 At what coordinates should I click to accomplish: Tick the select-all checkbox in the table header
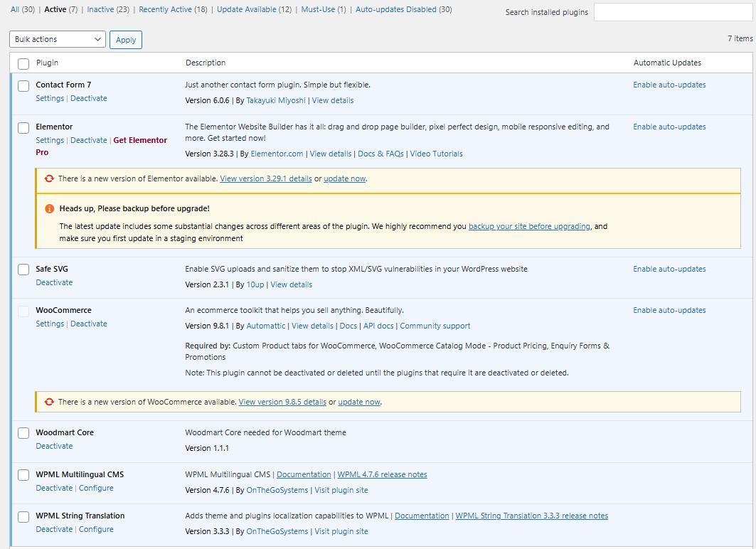(23, 63)
